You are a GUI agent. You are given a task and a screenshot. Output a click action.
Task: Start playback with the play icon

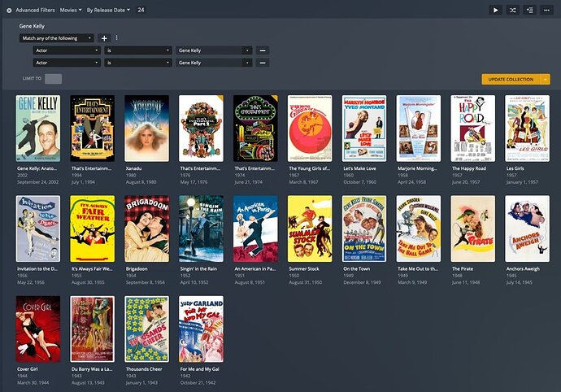[x=495, y=10]
